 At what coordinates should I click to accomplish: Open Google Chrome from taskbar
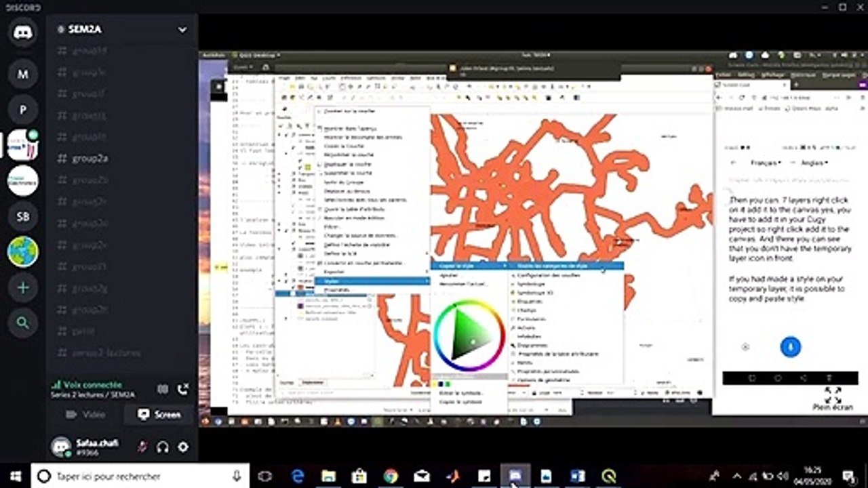click(x=391, y=476)
